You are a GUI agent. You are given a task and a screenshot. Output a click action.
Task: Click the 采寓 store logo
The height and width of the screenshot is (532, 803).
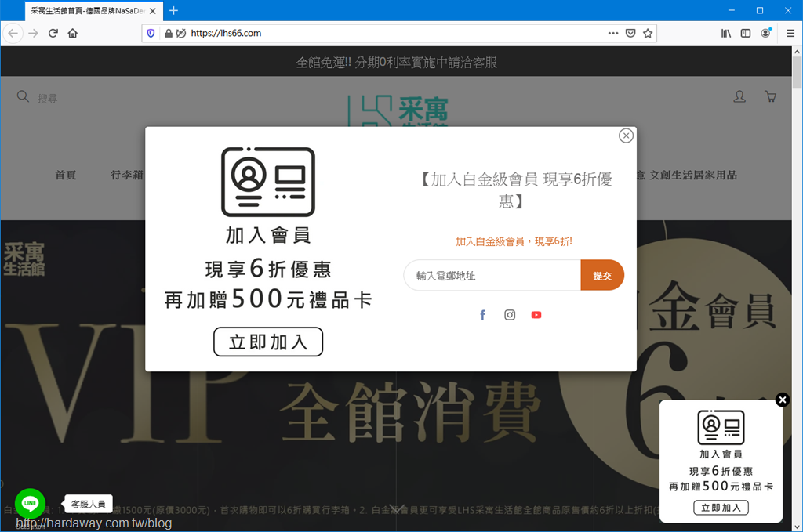[x=398, y=110]
